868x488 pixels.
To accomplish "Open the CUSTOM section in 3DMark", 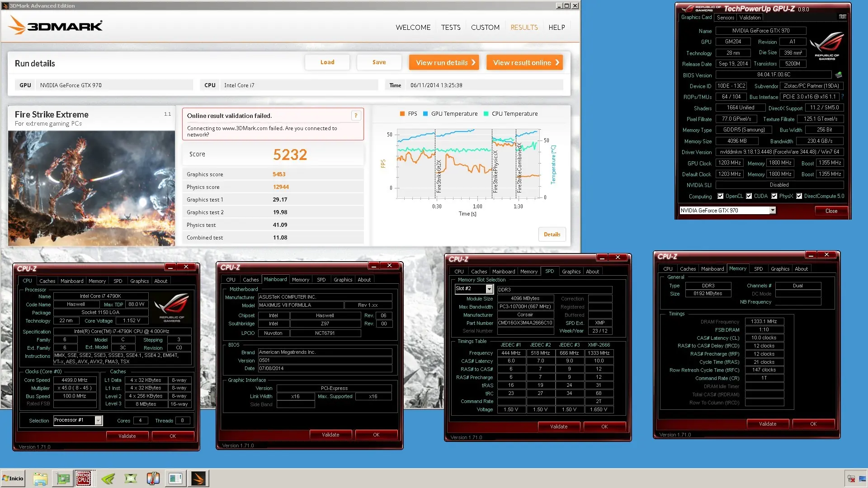I will (485, 27).
